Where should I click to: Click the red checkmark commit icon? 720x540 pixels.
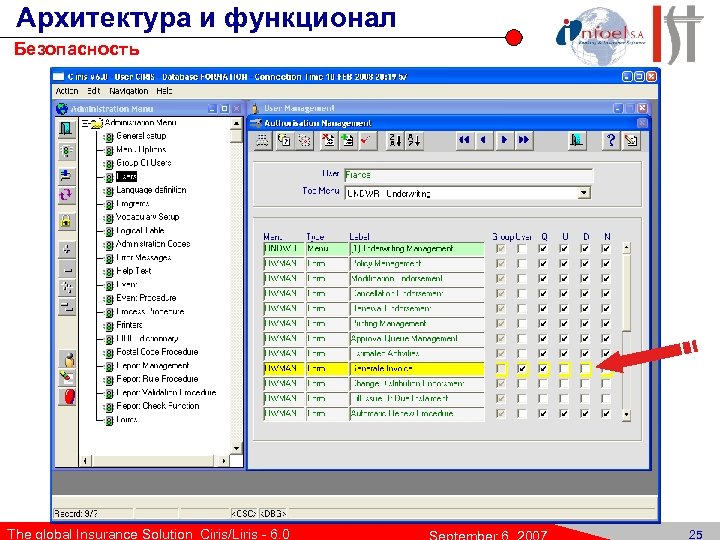367,140
